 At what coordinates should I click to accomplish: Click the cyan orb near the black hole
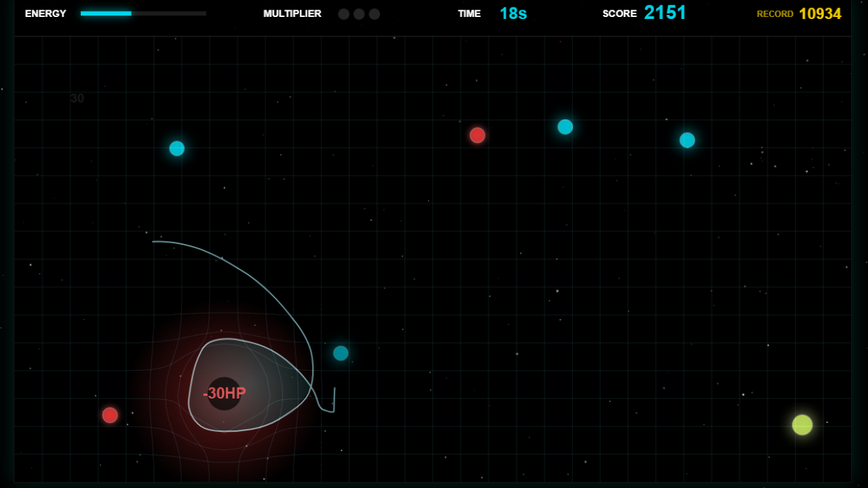click(340, 353)
